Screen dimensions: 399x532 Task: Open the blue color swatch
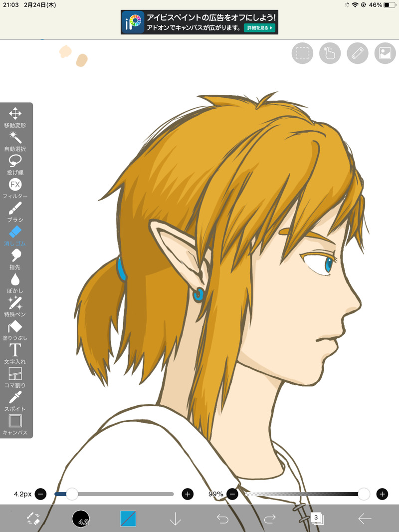[128, 519]
